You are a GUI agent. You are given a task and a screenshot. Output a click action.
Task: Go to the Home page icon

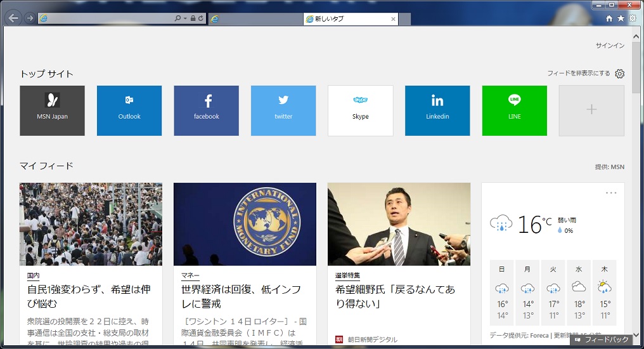click(x=609, y=18)
